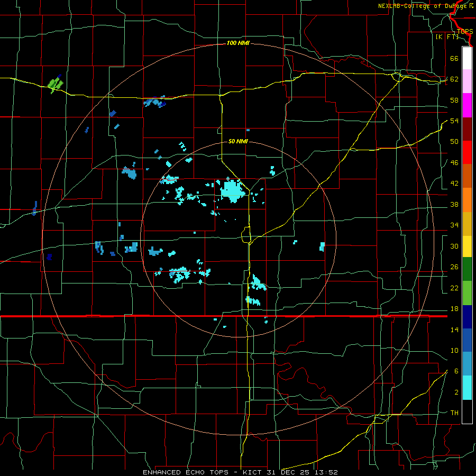The width and height of the screenshot is (476, 476).
Task: Click the Enhanced Echo Tops KICT timestamp caption
Action: point(240,472)
